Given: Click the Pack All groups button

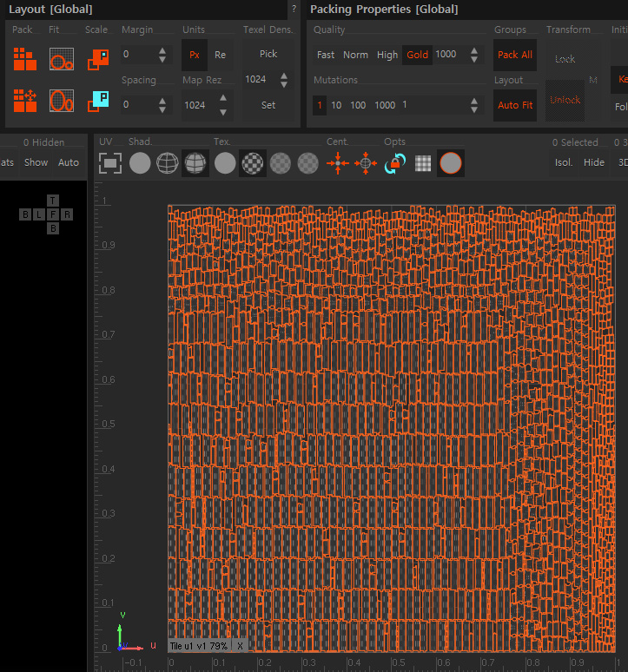Looking at the screenshot, I should [x=515, y=55].
